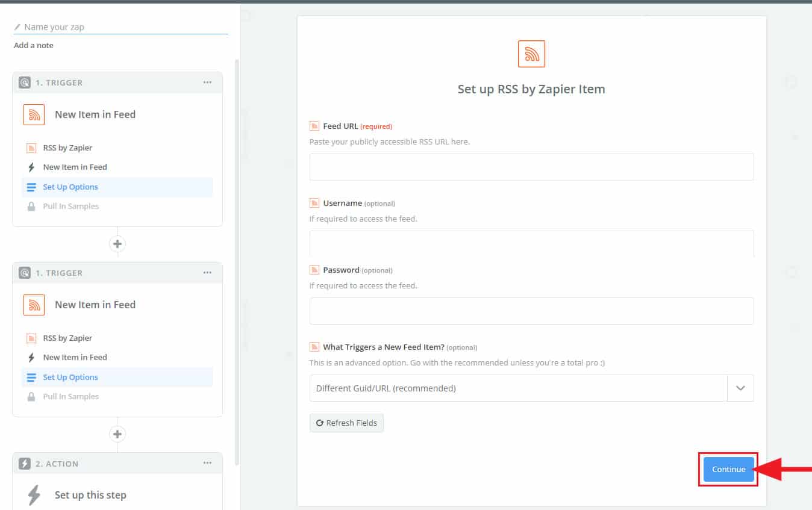Select Set Up Options in the lower trigger card
This screenshot has height=510, width=812.
(117, 378)
